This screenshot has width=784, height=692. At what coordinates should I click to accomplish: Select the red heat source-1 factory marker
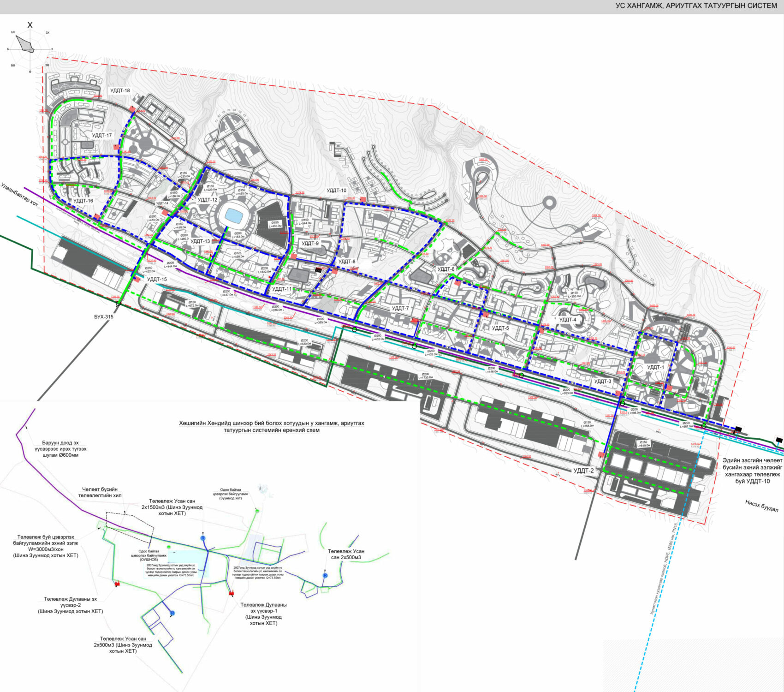pos(232,592)
